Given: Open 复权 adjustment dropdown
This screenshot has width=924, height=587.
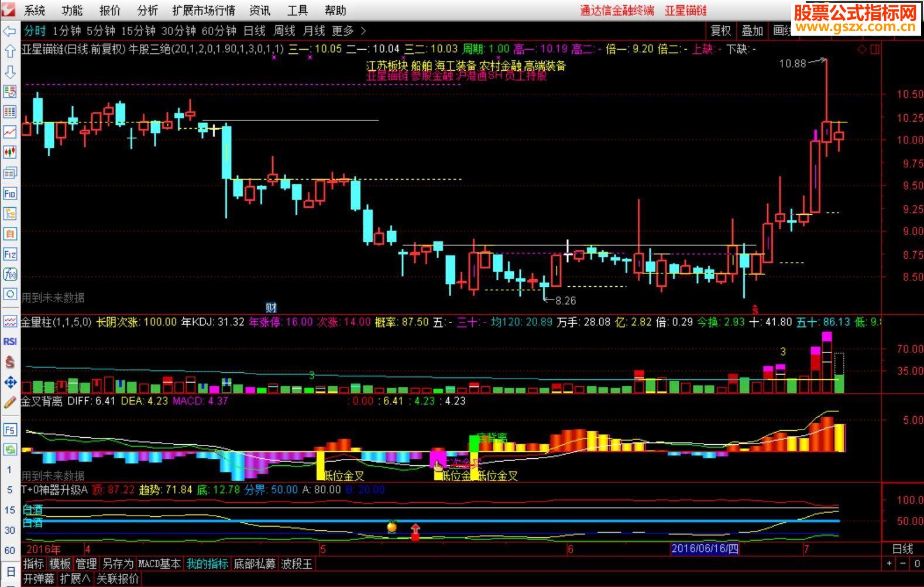Looking at the screenshot, I should click(720, 31).
